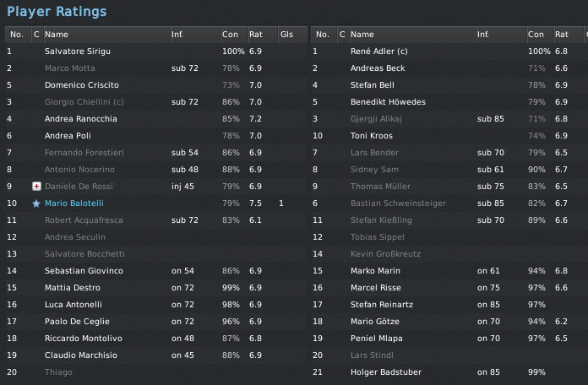
Task: Open René Adler (c) player page
Action: click(x=379, y=52)
